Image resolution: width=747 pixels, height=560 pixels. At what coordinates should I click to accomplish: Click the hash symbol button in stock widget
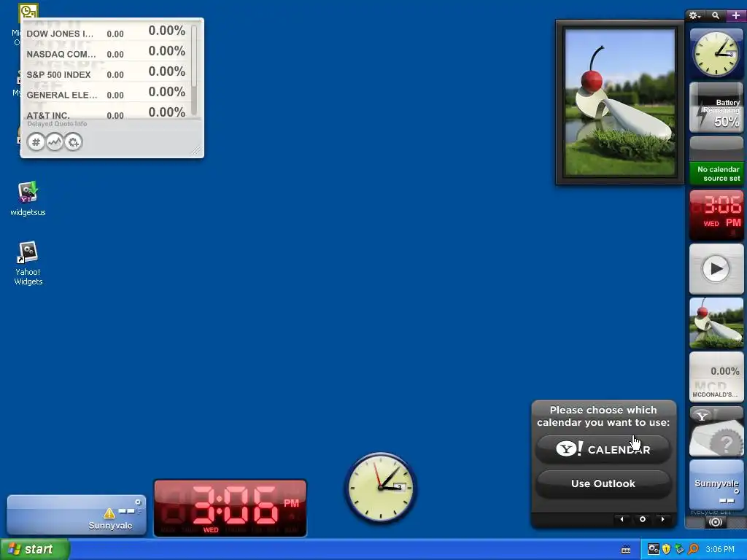pos(36,142)
